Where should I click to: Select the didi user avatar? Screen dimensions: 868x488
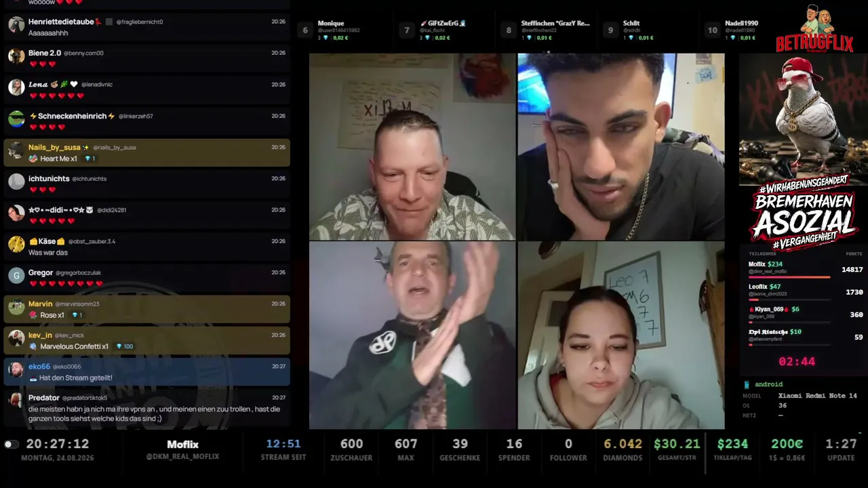pos(16,213)
